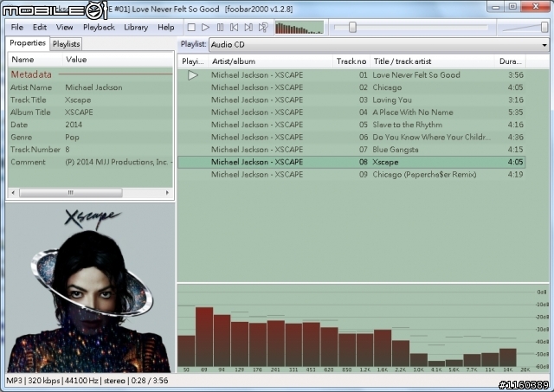554x392 pixels.
Task: Open the Edit menu
Action: pyautogui.click(x=40, y=27)
